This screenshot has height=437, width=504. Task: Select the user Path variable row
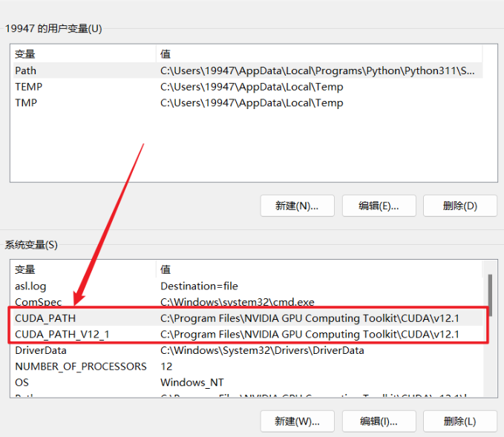click(x=247, y=70)
